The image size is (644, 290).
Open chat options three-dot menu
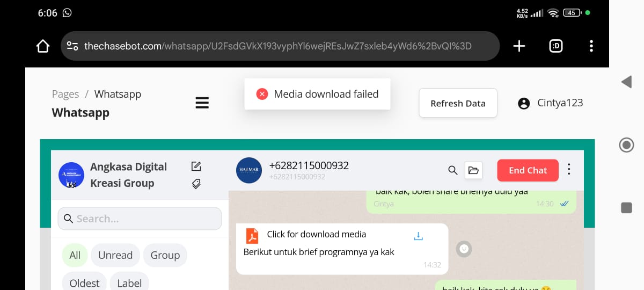tap(569, 170)
